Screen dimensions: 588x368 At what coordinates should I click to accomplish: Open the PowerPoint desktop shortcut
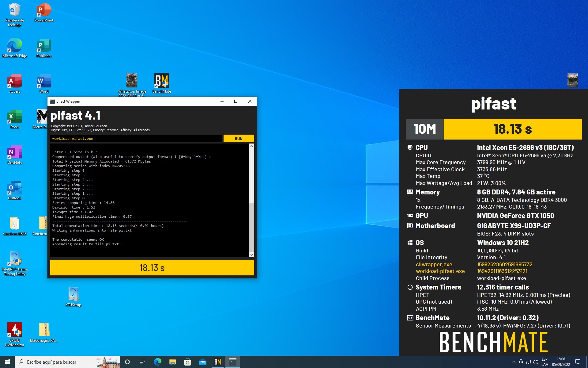44,13
